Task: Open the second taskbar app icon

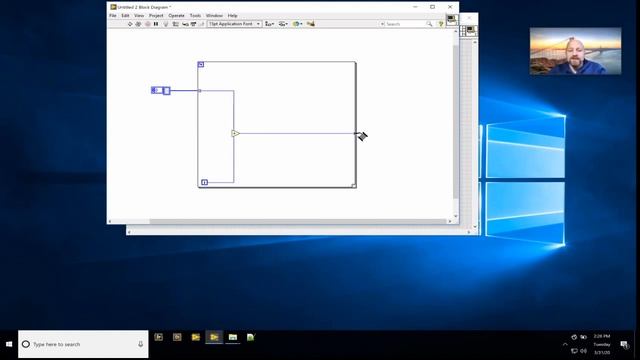Action: 177,337
